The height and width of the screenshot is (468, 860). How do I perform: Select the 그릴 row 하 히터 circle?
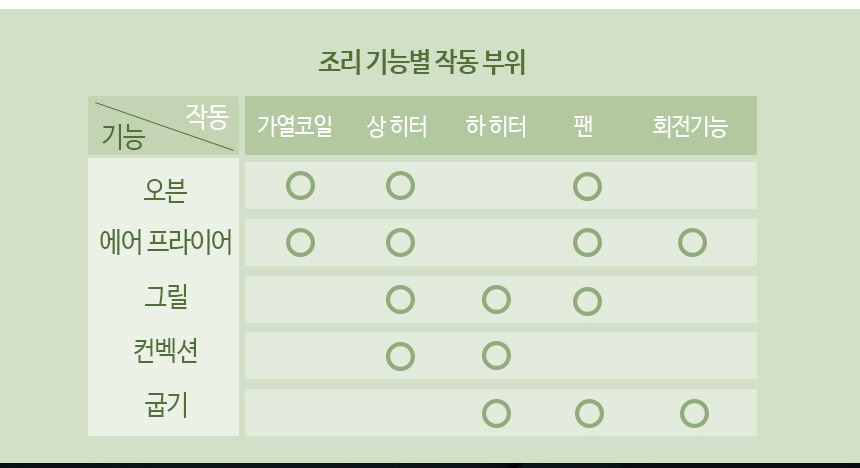[496, 299]
